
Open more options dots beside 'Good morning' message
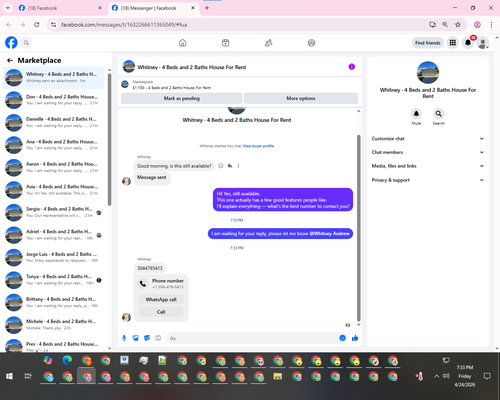click(238, 166)
